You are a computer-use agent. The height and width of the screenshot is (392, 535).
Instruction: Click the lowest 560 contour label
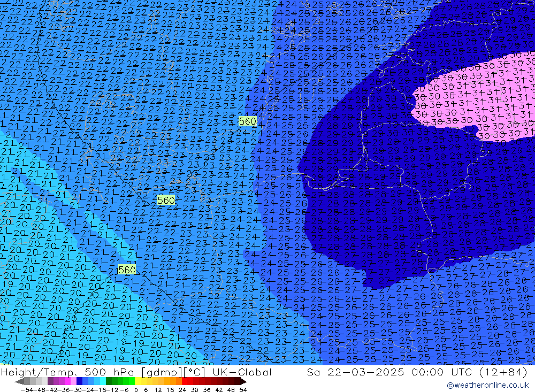[x=127, y=270]
